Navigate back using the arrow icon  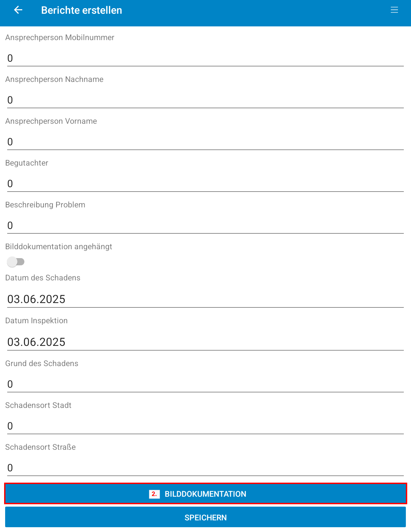click(x=18, y=10)
